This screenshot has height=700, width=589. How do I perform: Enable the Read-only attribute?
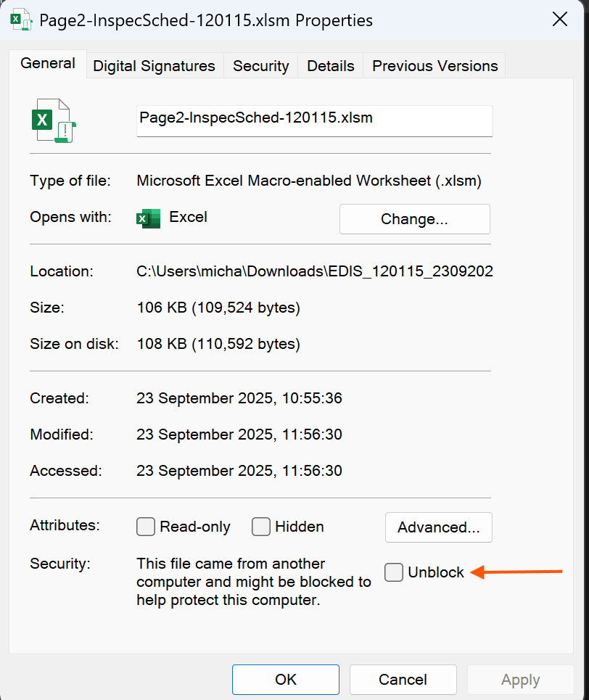click(x=145, y=527)
